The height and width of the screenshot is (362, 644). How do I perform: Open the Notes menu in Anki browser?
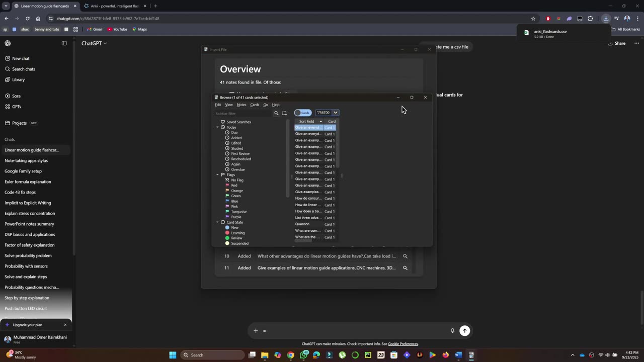click(x=242, y=105)
